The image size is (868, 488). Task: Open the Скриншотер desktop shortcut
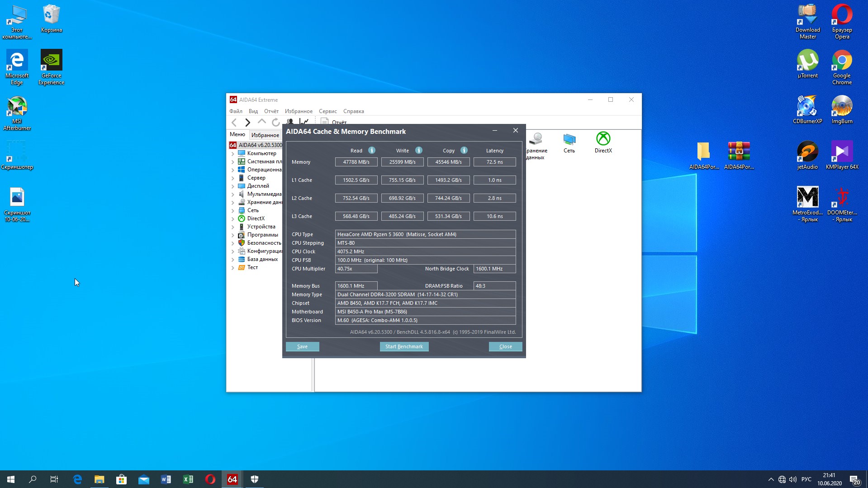tap(17, 156)
